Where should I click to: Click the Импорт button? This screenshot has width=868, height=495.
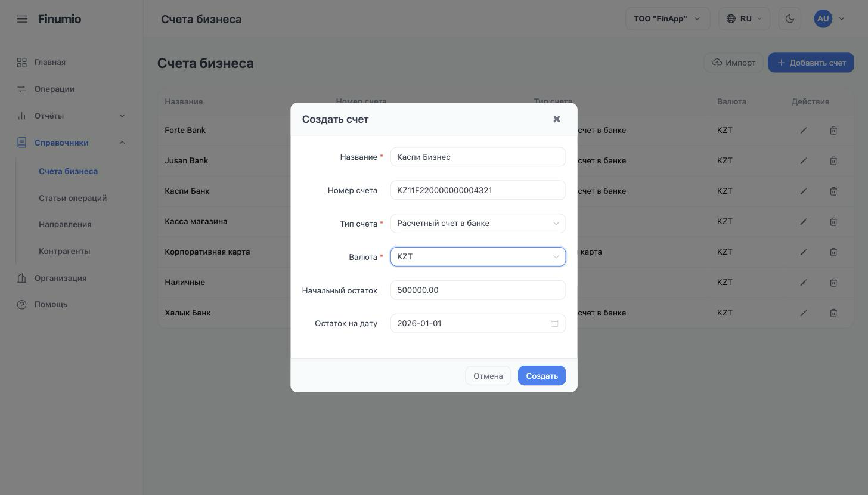[x=733, y=63]
